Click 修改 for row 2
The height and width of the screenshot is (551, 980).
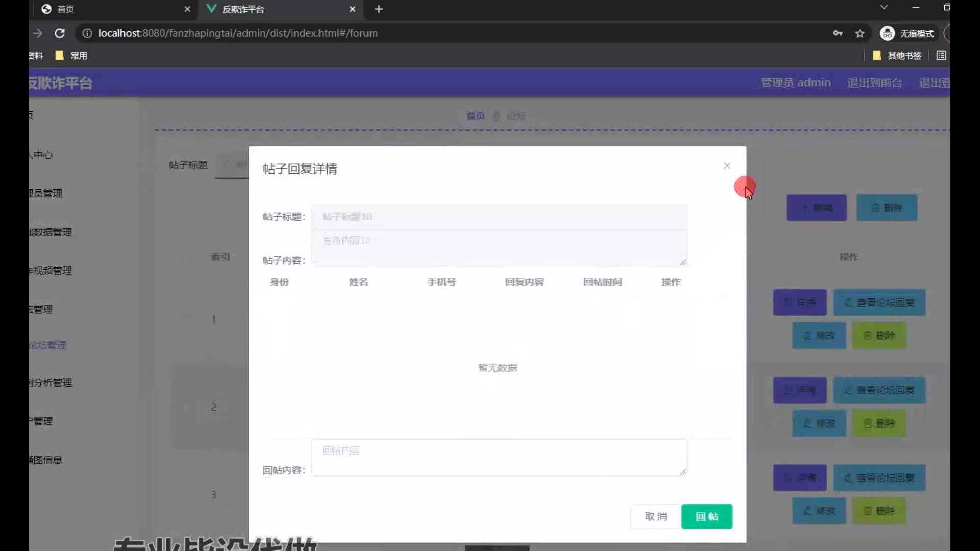[x=819, y=423]
